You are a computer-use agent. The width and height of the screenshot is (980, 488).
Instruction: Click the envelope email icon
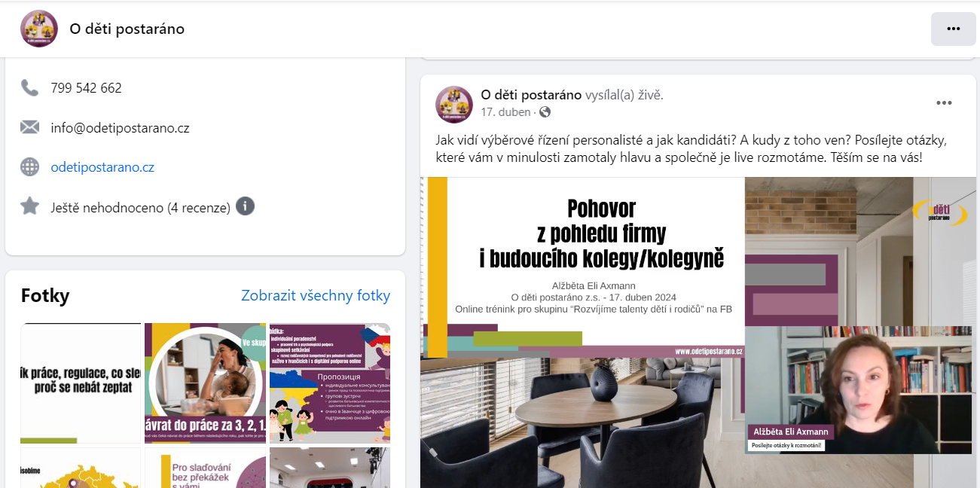click(29, 127)
